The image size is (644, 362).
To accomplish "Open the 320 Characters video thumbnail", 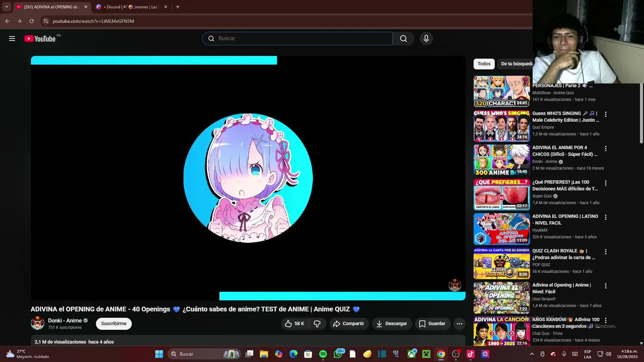I will [502, 92].
